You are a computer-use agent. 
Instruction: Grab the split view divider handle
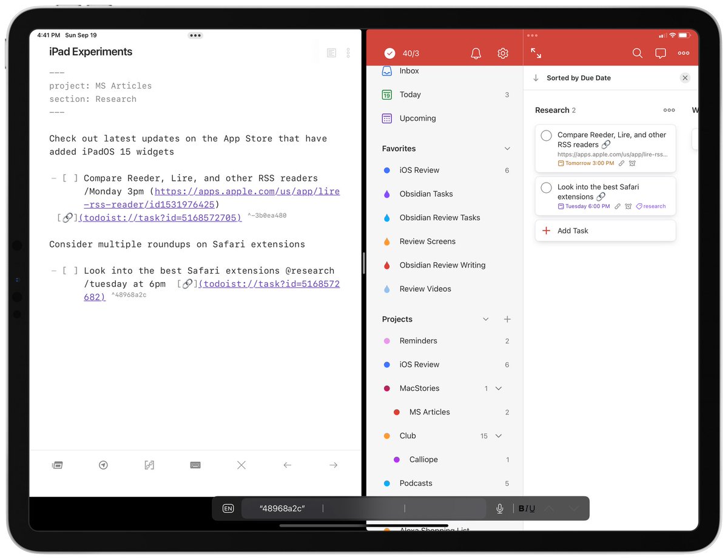point(363,264)
